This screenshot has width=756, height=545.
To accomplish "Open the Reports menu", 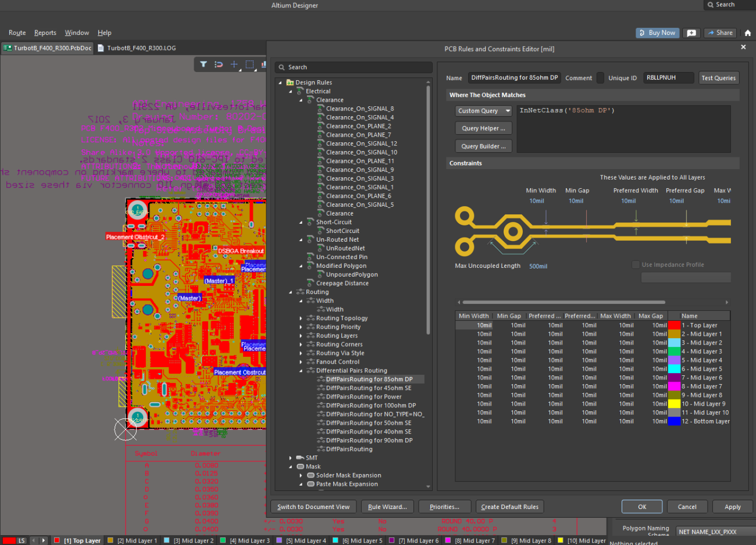I will (x=45, y=33).
